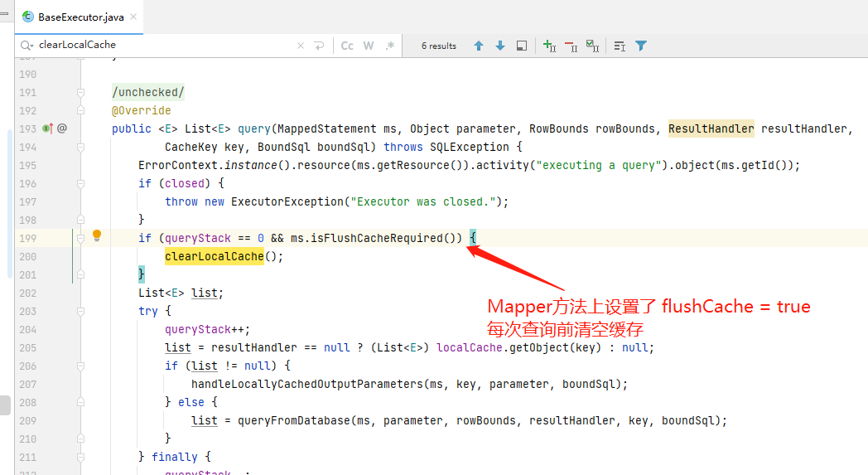Click the /unchecked/ comment text
Screen dimensions: 868x475
(147, 92)
